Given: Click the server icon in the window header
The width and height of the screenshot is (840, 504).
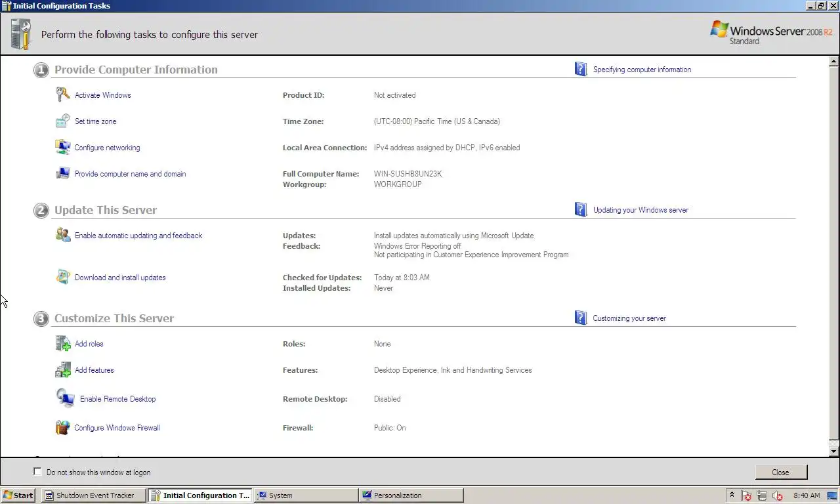Looking at the screenshot, I should 20,34.
